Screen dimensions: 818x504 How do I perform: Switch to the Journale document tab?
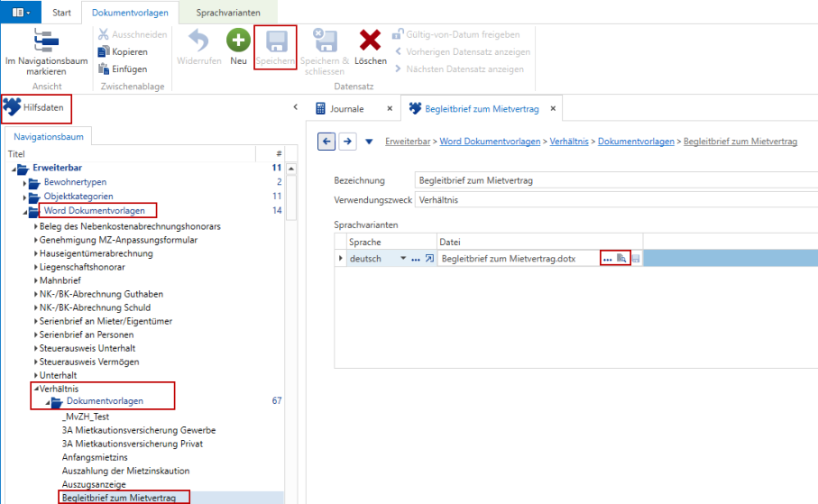[x=346, y=108]
